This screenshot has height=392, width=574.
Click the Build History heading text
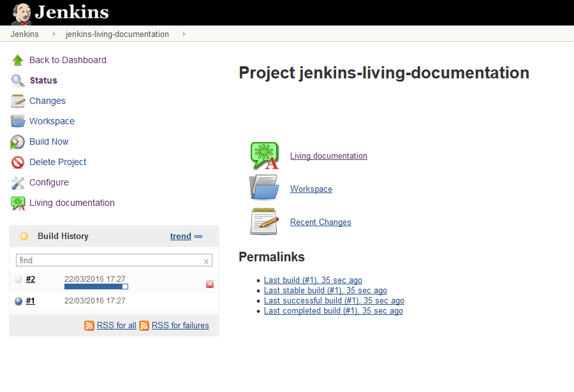click(x=63, y=236)
